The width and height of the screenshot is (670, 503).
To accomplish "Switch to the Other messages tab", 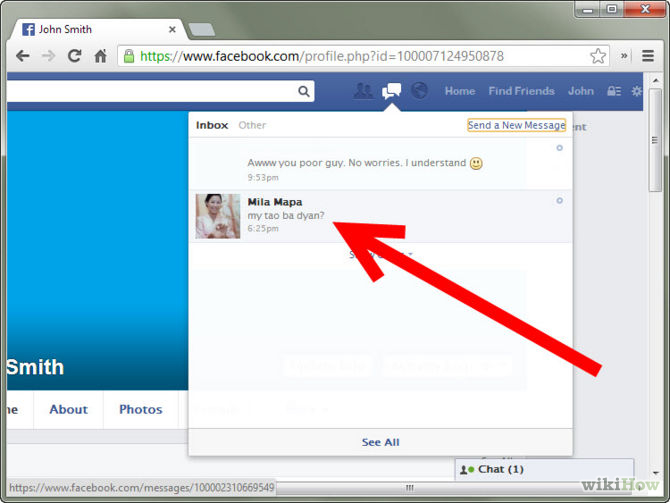I will tap(252, 125).
